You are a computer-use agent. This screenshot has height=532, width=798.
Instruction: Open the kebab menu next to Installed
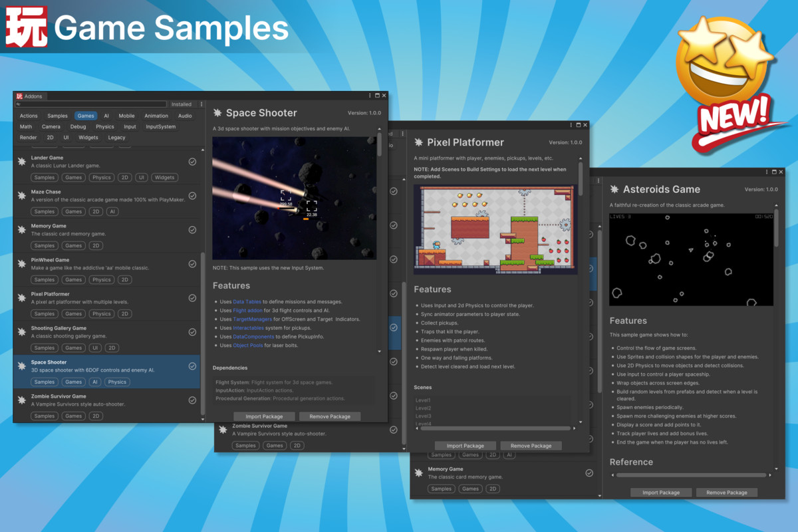coord(201,104)
